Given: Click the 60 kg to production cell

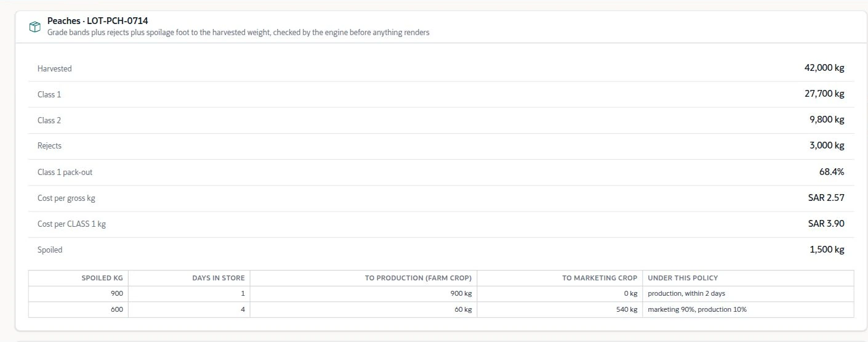Looking at the screenshot, I should coord(364,310).
